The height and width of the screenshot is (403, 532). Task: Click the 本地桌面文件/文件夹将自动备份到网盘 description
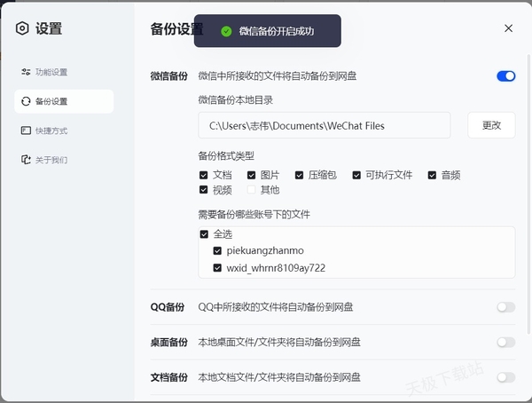point(279,342)
